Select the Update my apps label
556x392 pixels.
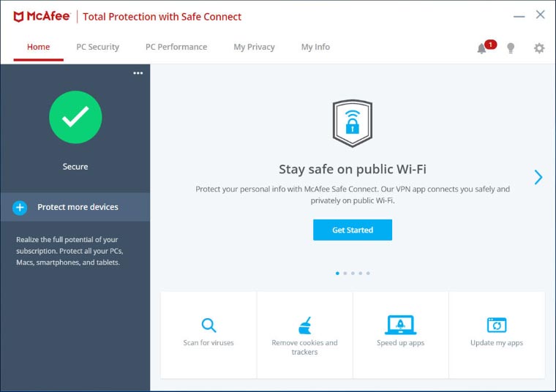[x=497, y=343]
